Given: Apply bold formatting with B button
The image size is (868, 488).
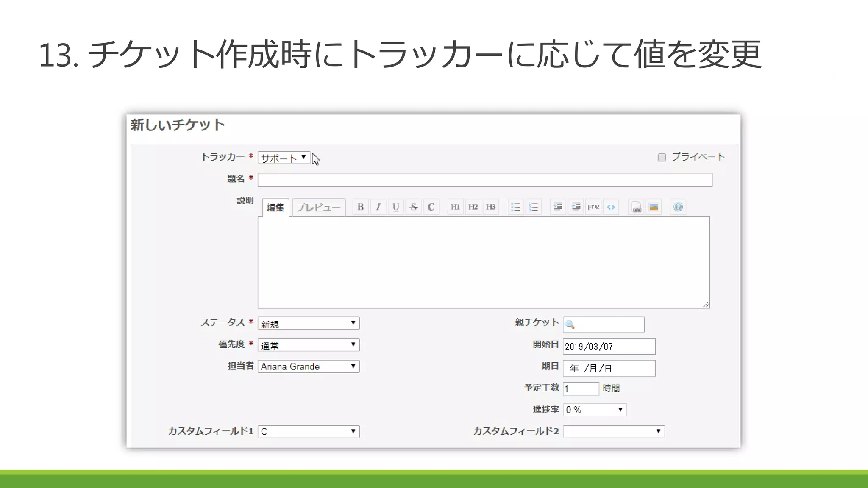Looking at the screenshot, I should tap(361, 207).
